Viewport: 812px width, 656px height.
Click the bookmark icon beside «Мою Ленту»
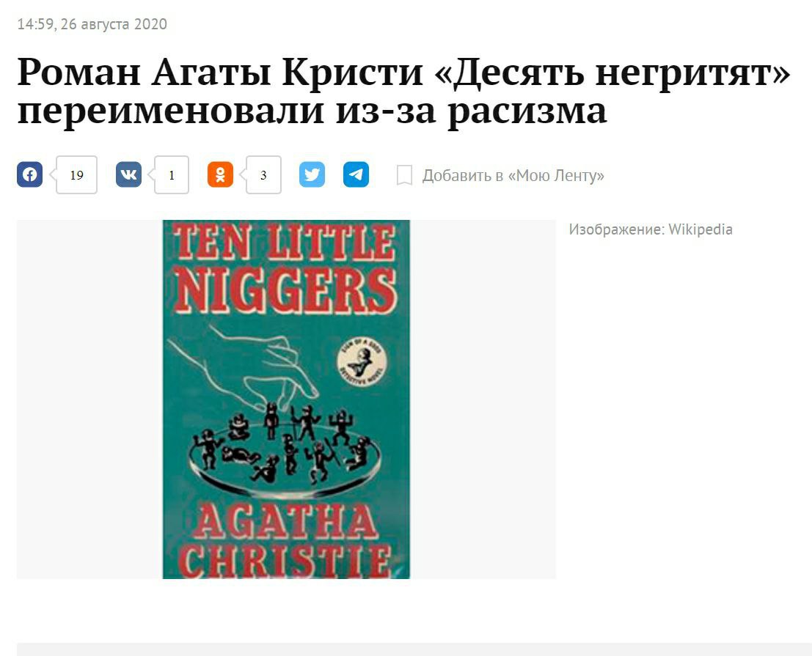pyautogui.click(x=404, y=175)
